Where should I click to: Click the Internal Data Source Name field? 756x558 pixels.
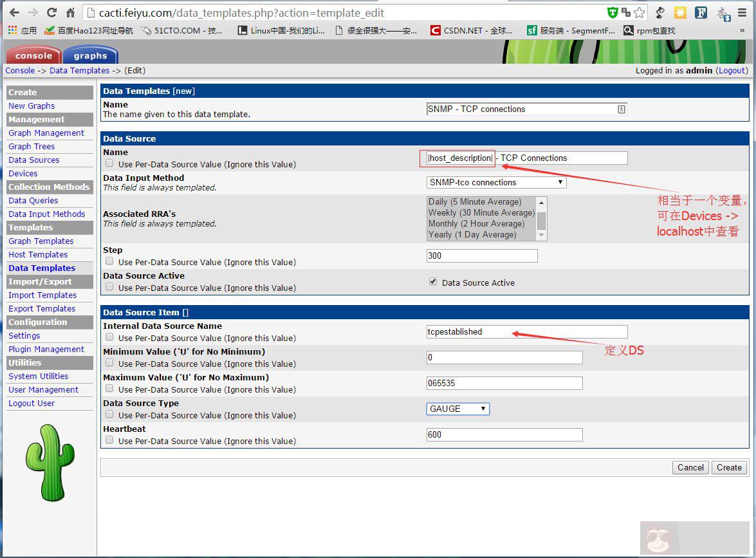pyautogui.click(x=526, y=331)
